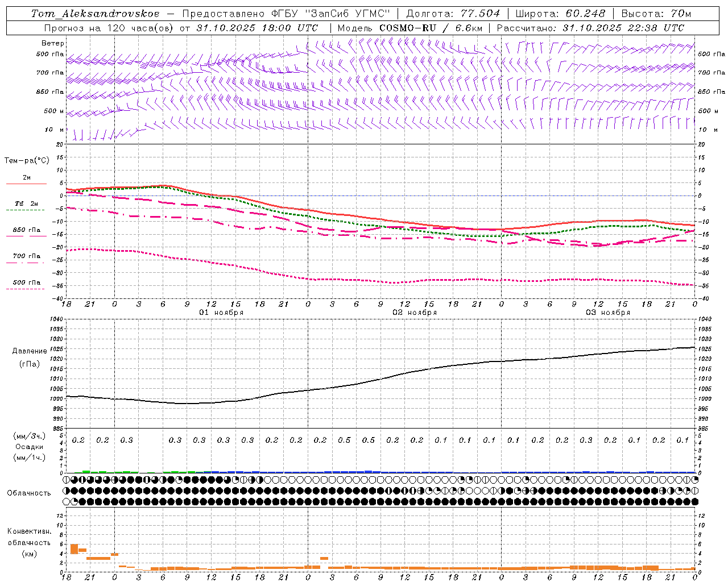The width and height of the screenshot is (728, 582).
Task: Click the black pressure curve line
Action: (381, 379)
